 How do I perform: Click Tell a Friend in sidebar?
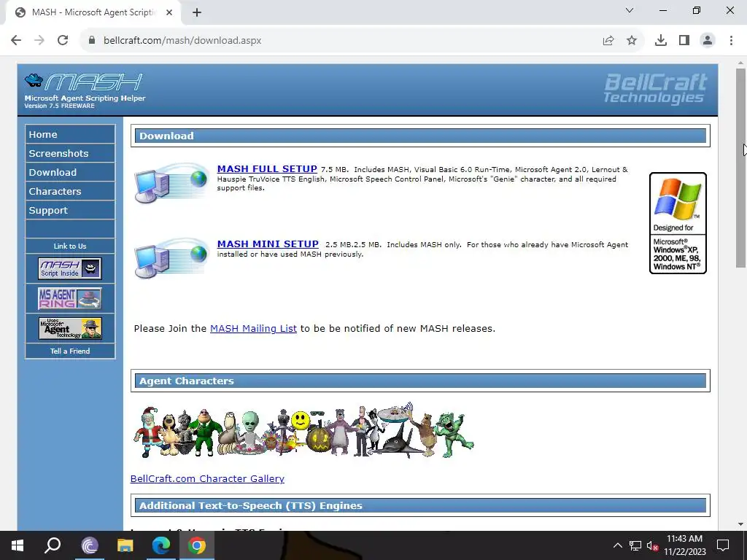(70, 351)
